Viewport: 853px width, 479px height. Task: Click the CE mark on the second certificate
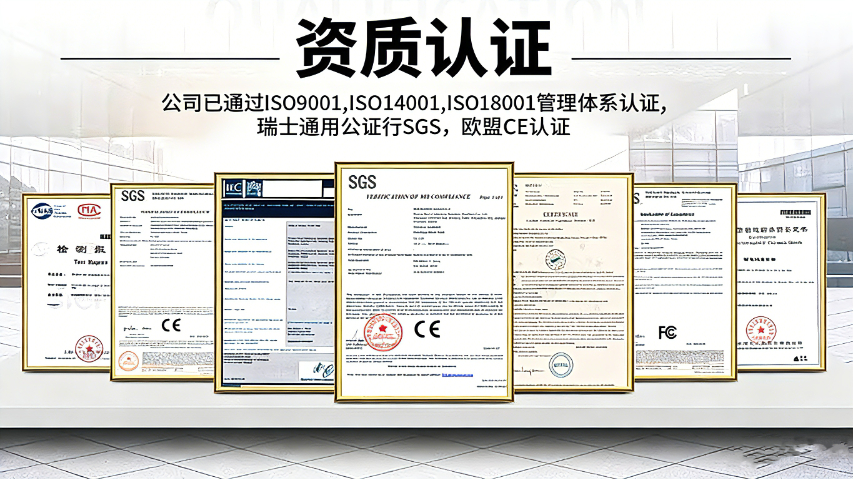(x=171, y=326)
